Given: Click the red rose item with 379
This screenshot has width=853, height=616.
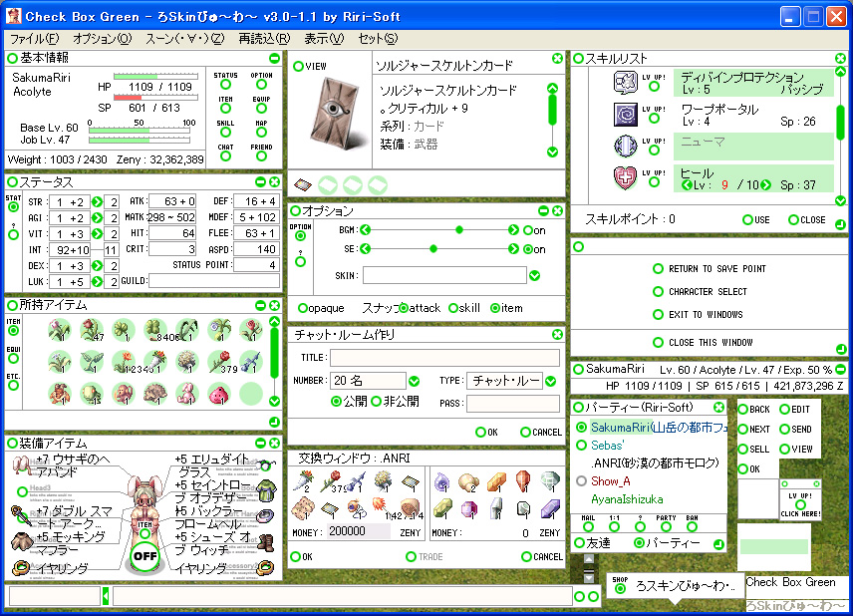Looking at the screenshot, I should (x=219, y=362).
